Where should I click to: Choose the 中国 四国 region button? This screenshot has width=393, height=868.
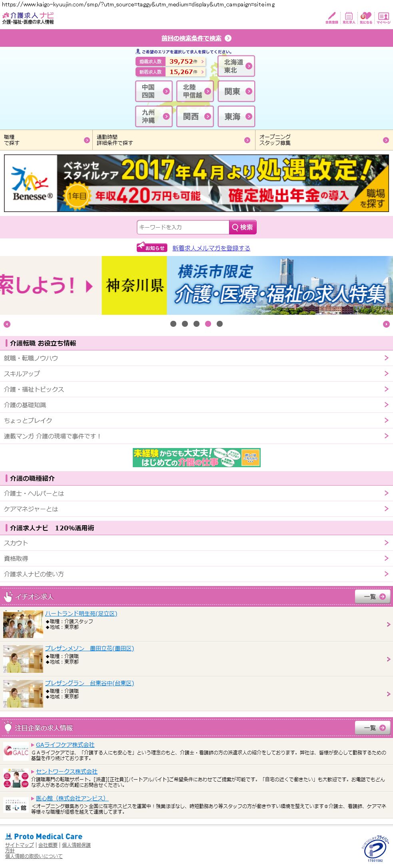[x=154, y=91]
